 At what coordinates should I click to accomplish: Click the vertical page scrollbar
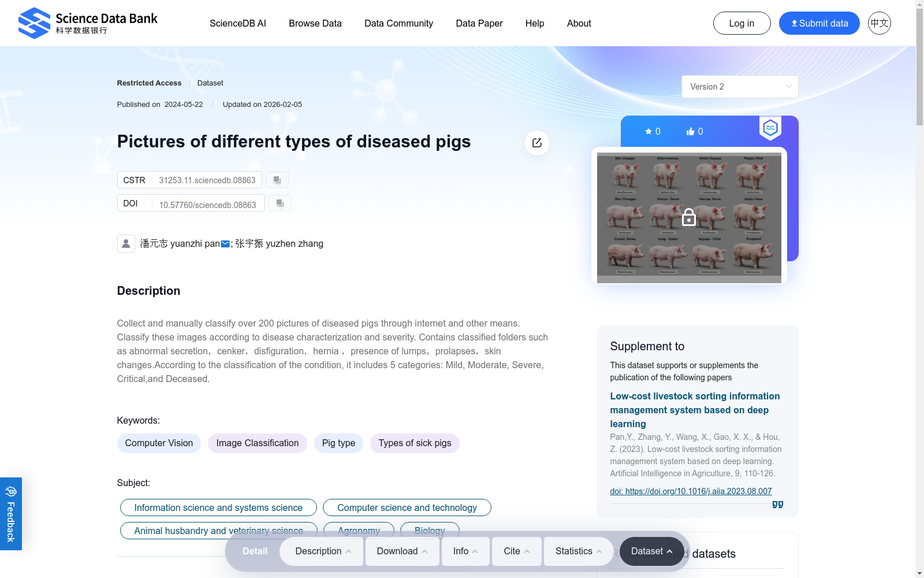pyautogui.click(x=919, y=68)
